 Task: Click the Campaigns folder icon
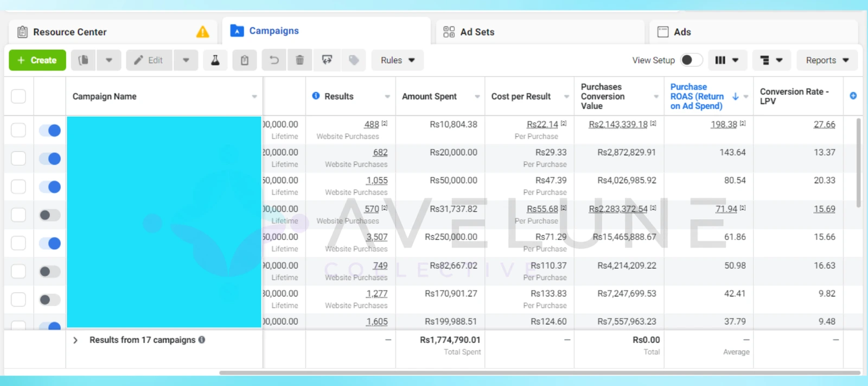click(x=237, y=30)
